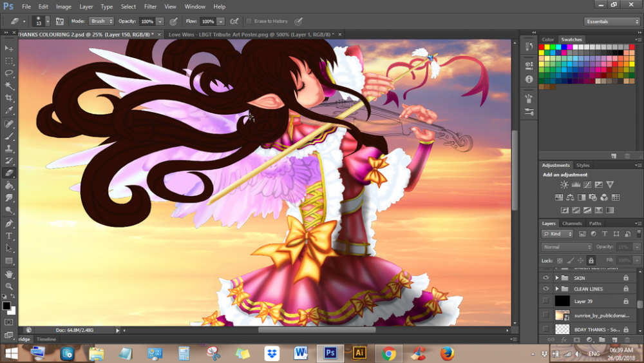The image size is (644, 363).
Task: Switch to the Channels tab
Action: [572, 223]
